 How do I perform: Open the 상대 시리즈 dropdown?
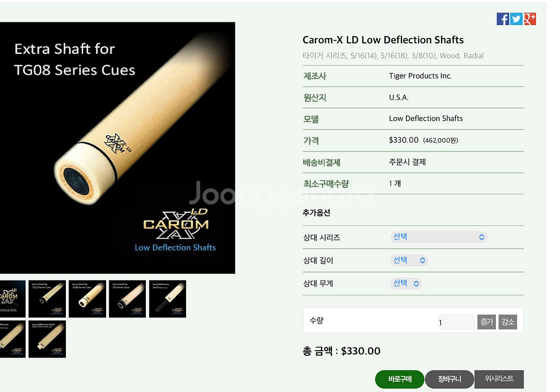pyautogui.click(x=439, y=237)
